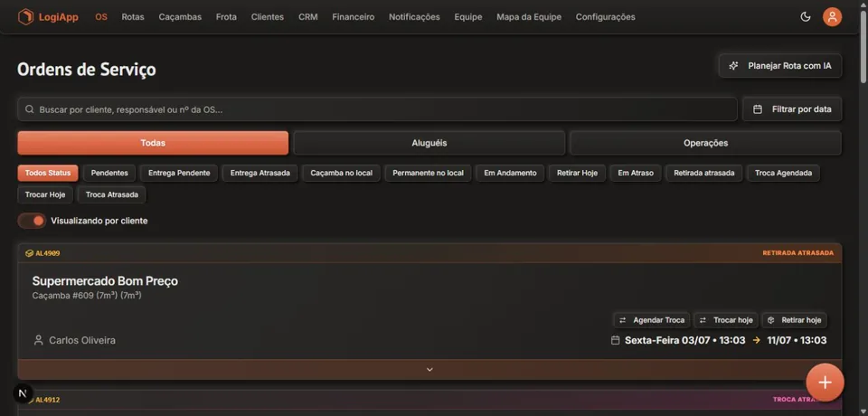This screenshot has width=868, height=416.
Task: Filter by Permanente no local
Action: point(428,173)
